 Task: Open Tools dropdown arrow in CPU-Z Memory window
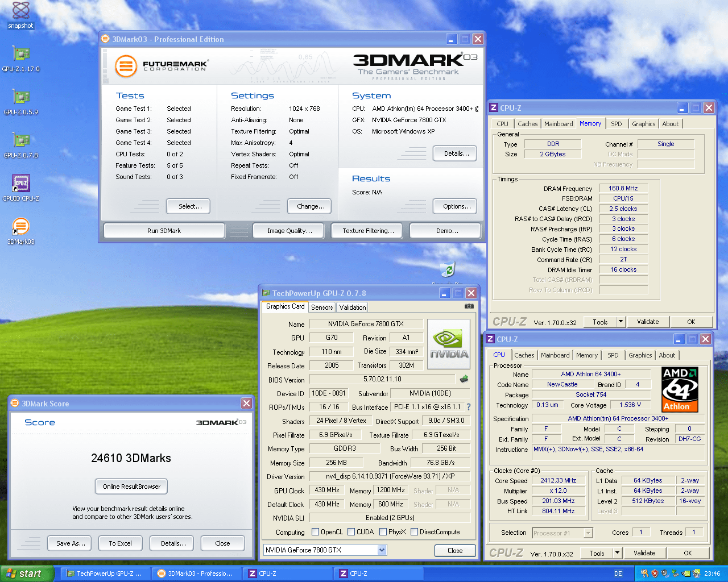(x=621, y=322)
